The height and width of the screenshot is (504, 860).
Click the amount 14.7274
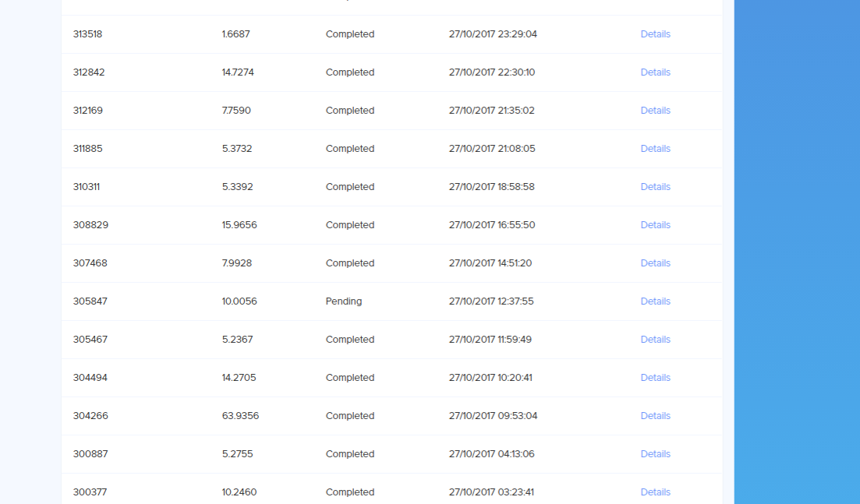point(238,72)
